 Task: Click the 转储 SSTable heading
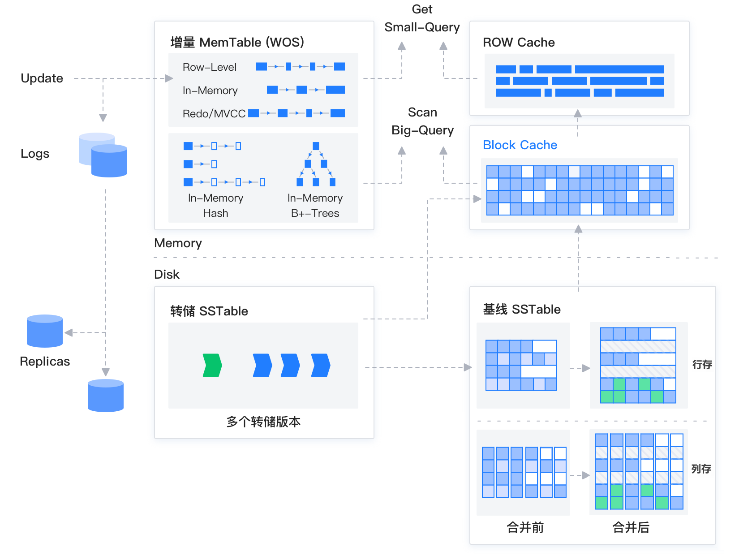[x=209, y=311]
